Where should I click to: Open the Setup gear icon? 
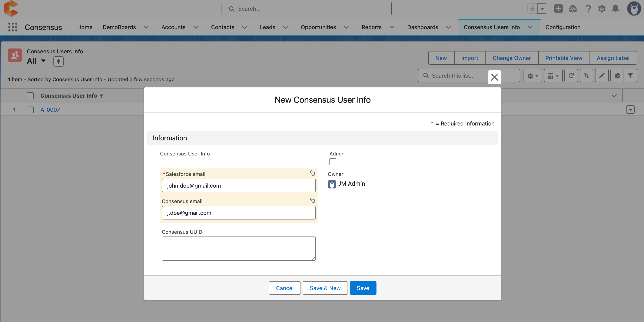coord(602,9)
